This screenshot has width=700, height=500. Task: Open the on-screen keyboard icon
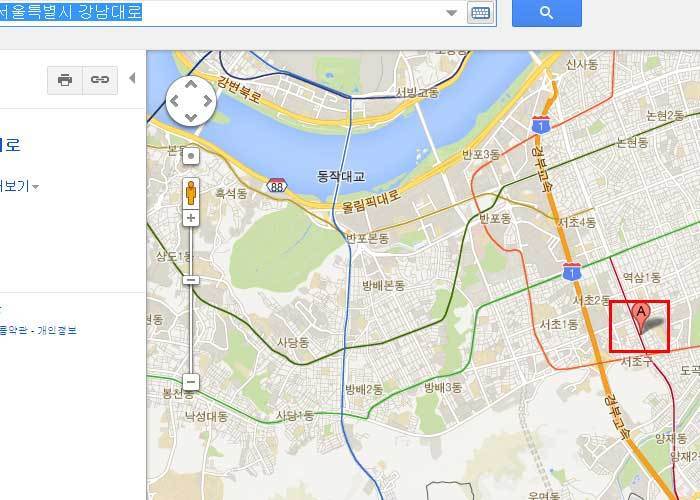coord(480,12)
